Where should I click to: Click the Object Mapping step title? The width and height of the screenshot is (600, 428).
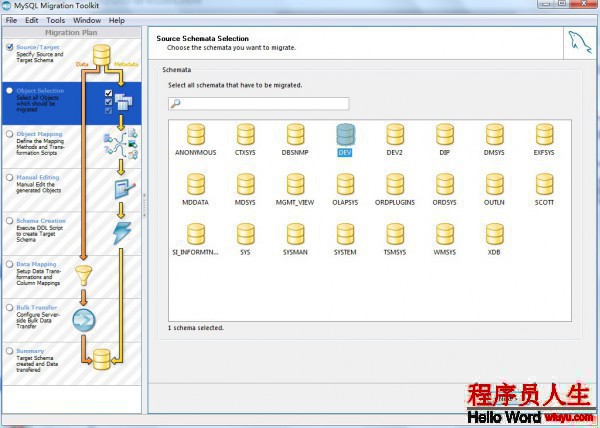[x=39, y=134]
